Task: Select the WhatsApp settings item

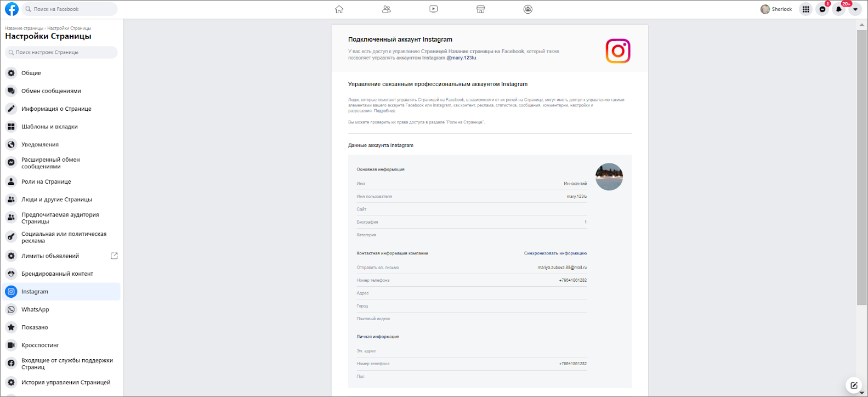Action: 61,310
